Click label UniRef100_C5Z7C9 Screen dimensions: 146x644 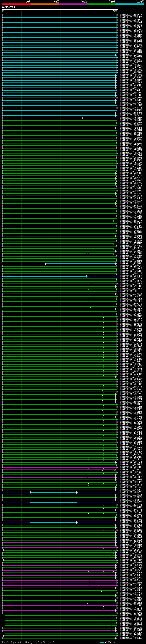[131, 82]
